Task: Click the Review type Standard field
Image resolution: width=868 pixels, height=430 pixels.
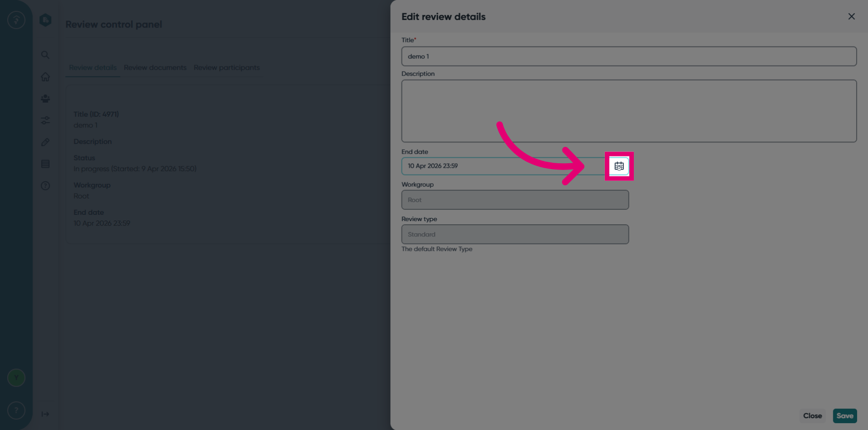Action: click(515, 234)
